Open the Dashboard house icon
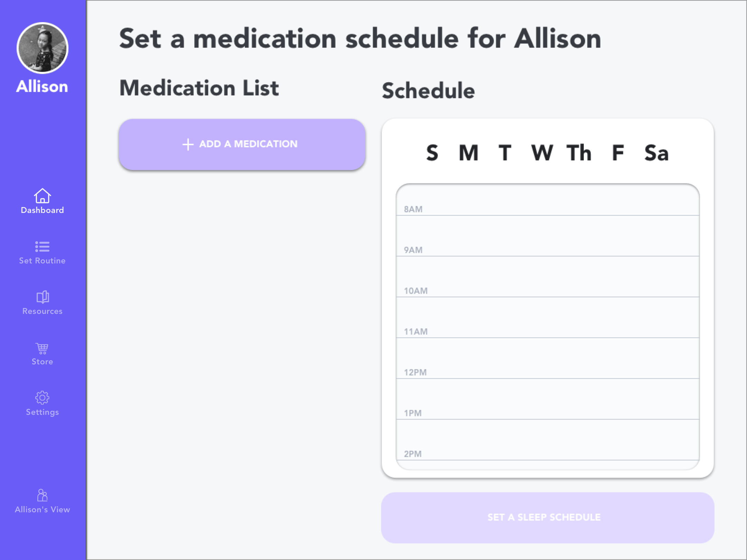Screen dimensions: 747x560 (x=42, y=196)
